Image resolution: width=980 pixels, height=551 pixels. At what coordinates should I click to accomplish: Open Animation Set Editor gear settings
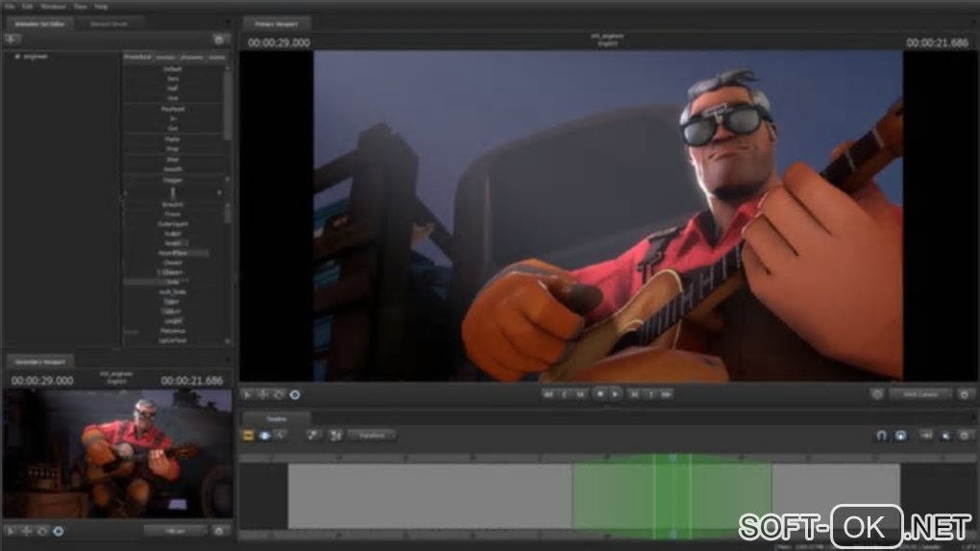point(219,39)
